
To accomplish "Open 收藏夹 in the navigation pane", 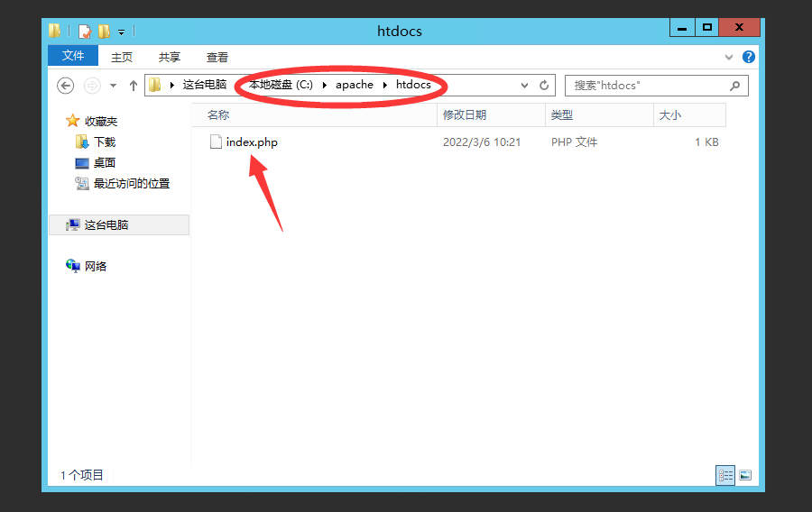I will coord(101,121).
